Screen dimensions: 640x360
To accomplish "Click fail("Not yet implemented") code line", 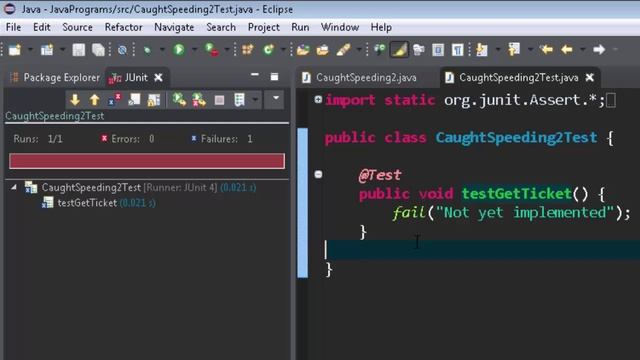I will pos(511,213).
